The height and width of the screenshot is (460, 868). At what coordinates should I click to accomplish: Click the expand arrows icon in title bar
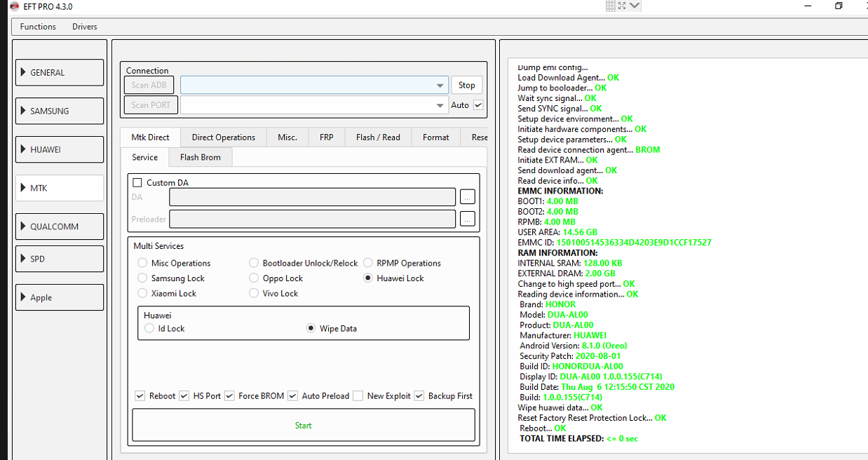(x=622, y=6)
